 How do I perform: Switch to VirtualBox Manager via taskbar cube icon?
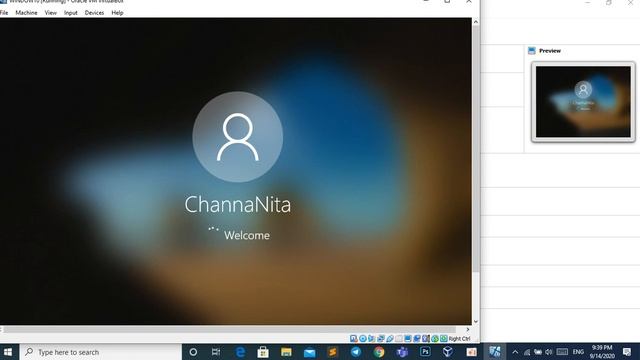click(x=448, y=352)
